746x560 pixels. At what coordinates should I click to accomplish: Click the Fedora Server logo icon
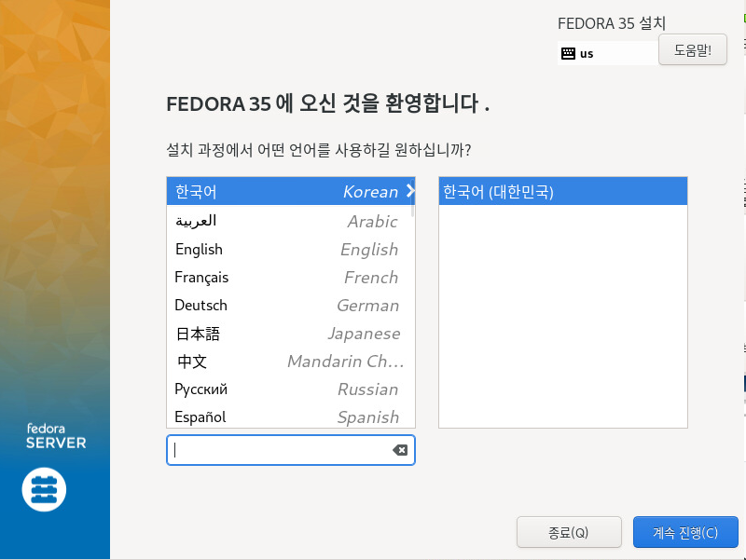click(44, 487)
